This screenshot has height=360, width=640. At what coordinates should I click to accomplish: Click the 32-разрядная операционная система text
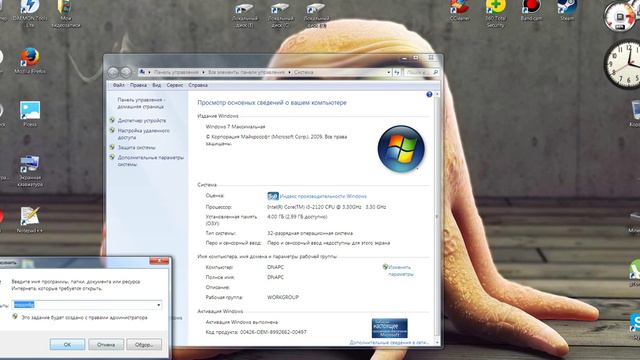pyautogui.click(x=310, y=233)
